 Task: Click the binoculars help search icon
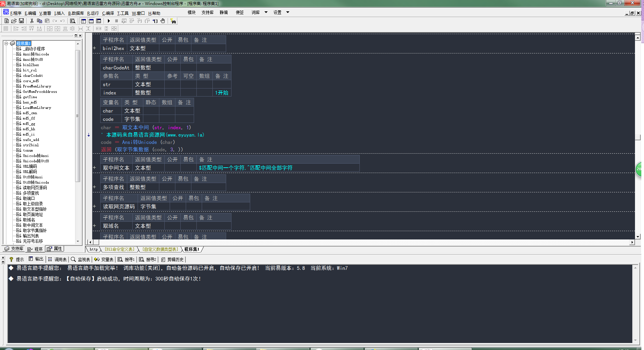coord(173,21)
